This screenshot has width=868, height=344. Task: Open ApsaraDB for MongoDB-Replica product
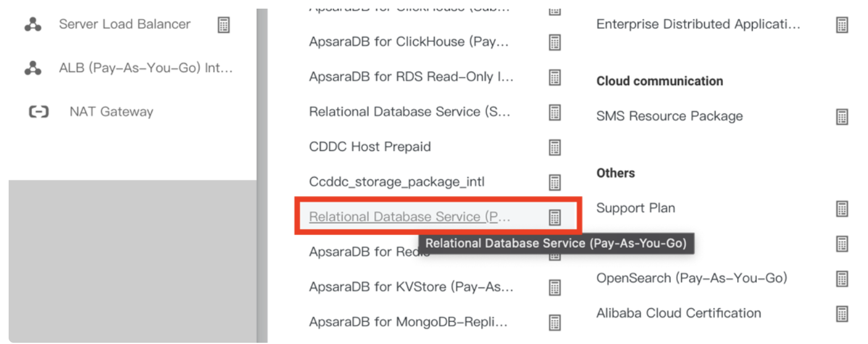point(408,322)
